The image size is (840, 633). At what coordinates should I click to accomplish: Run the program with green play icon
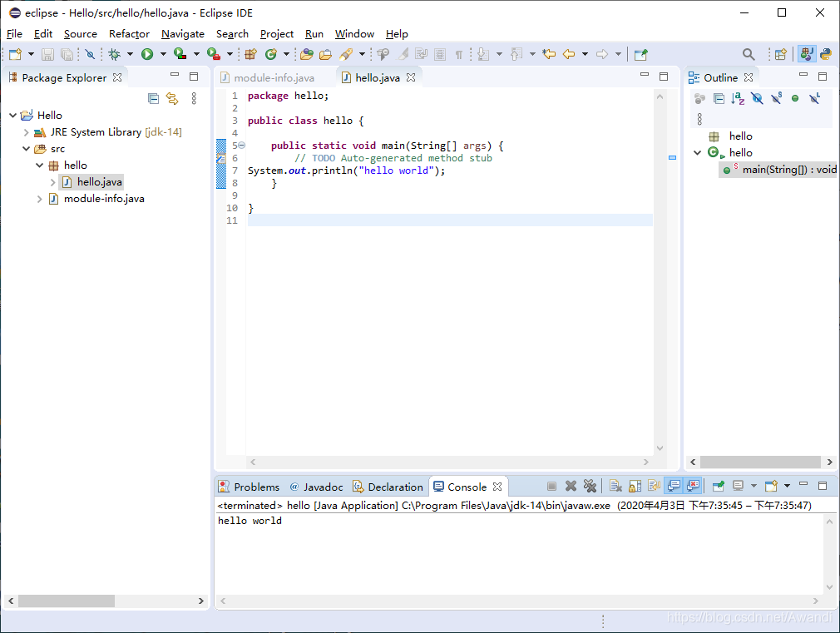147,54
